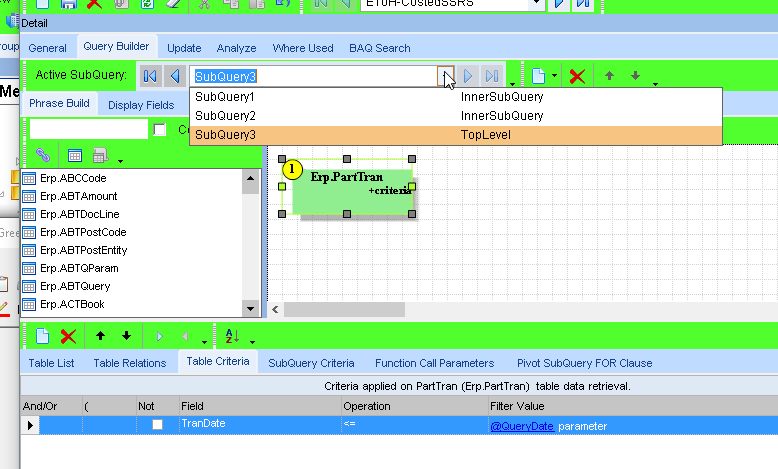The height and width of the screenshot is (469, 778).
Task: Click the link tables chain icon
Action: click(x=43, y=155)
